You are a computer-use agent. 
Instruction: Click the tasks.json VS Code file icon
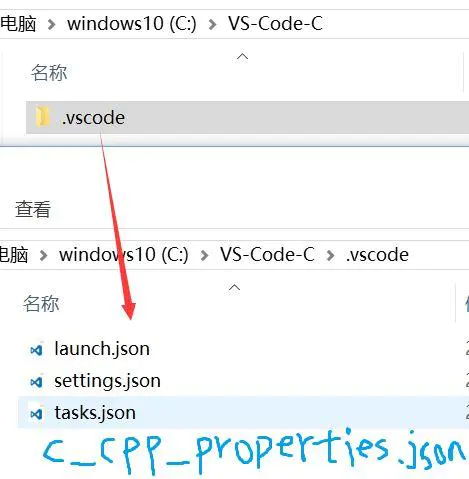[36, 413]
